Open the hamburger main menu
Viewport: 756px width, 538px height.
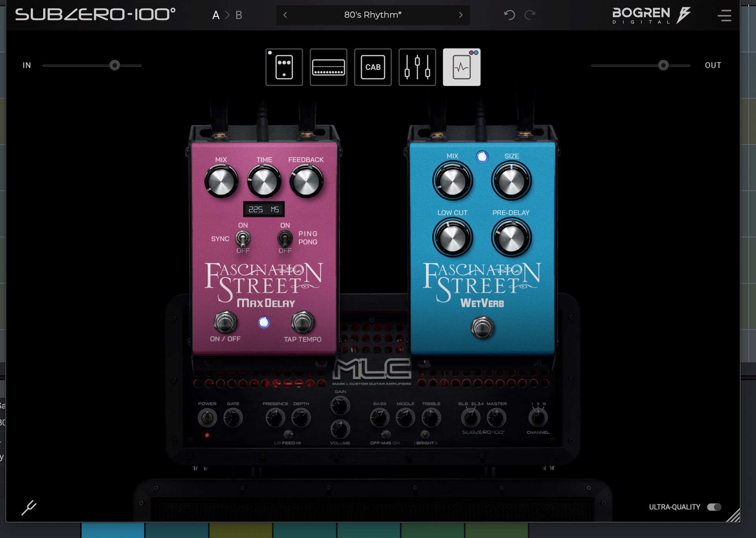[x=724, y=15]
